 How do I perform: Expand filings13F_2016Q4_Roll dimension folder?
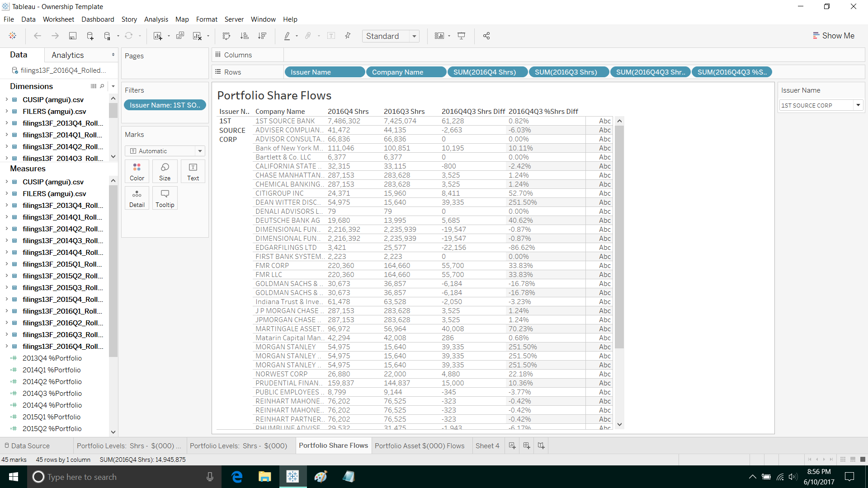coord(6,347)
